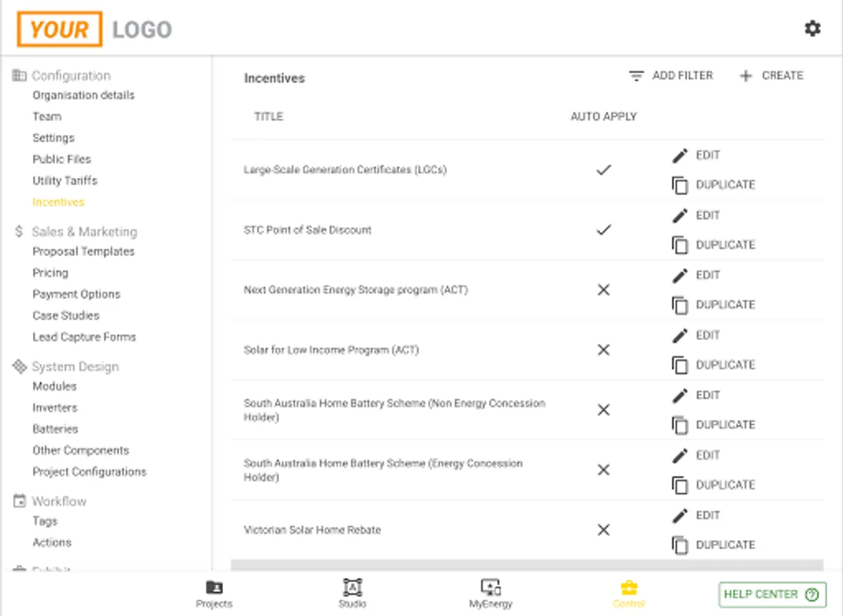Image resolution: width=843 pixels, height=616 pixels.
Task: Open the Studio icon in bottom bar
Action: 352,587
